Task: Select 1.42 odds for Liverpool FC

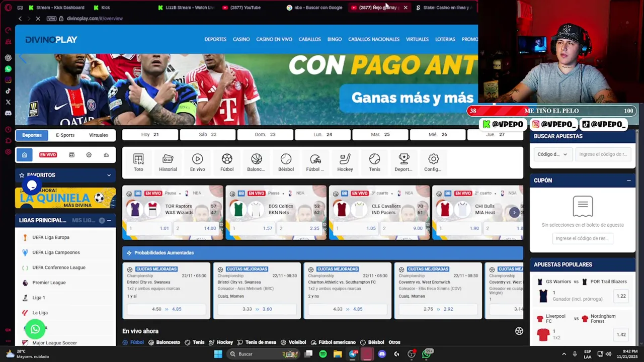Action: point(621,335)
